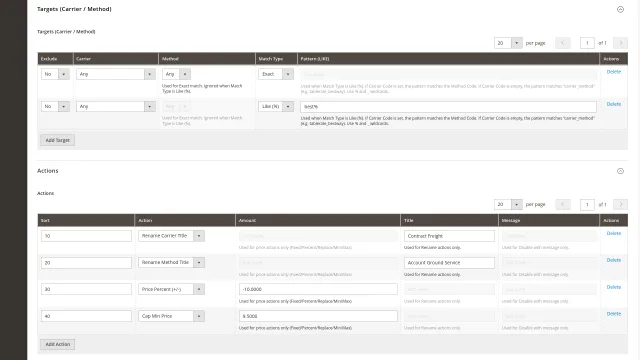
Task: Click the pattern field containing 'best%'
Action: point(448,107)
